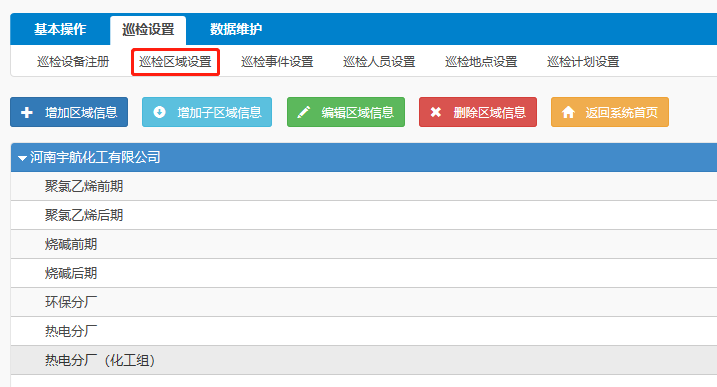Go to 巡检设备注册 submenu
Screen dimensions: 717x387
click(x=73, y=62)
